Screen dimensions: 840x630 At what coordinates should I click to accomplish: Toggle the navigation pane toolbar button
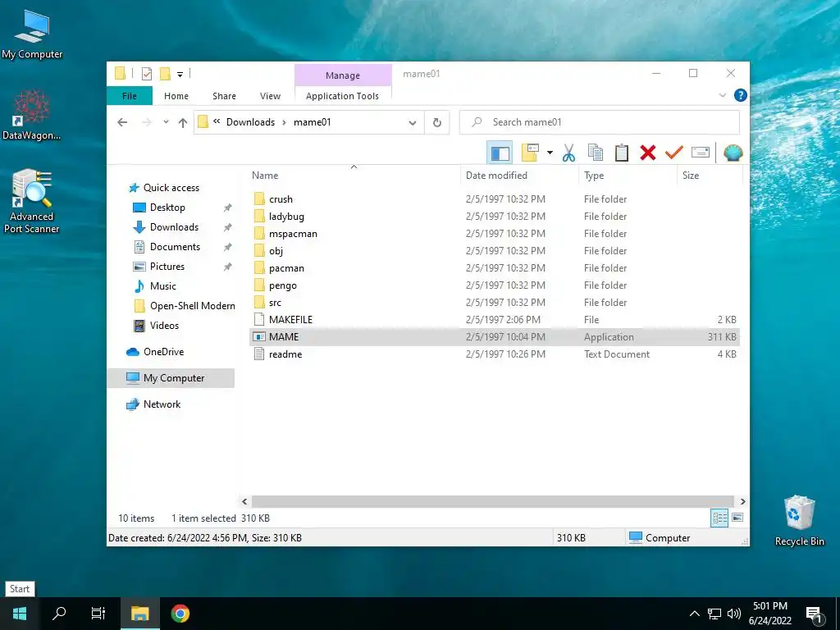500,153
